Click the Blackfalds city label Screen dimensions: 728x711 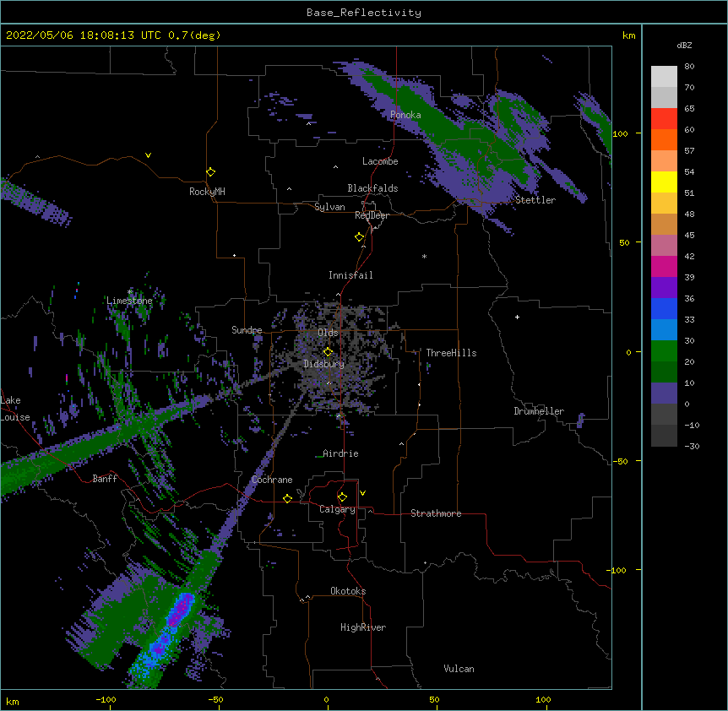click(x=372, y=188)
